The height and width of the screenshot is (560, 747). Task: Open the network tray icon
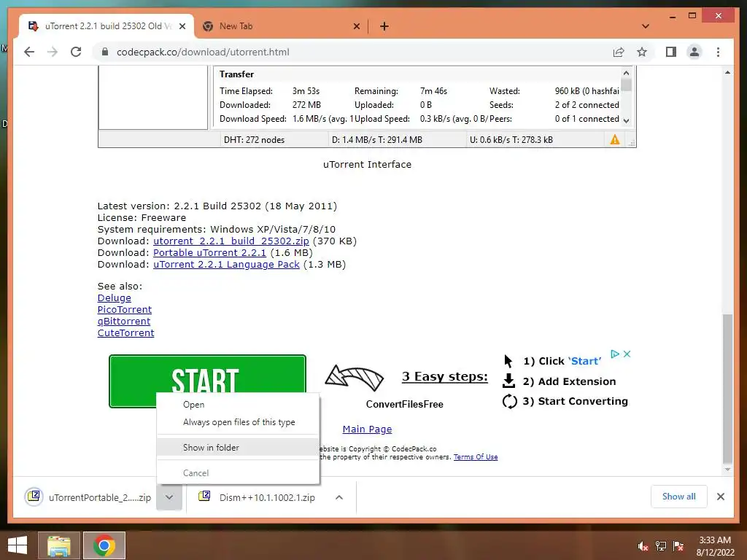(661, 546)
